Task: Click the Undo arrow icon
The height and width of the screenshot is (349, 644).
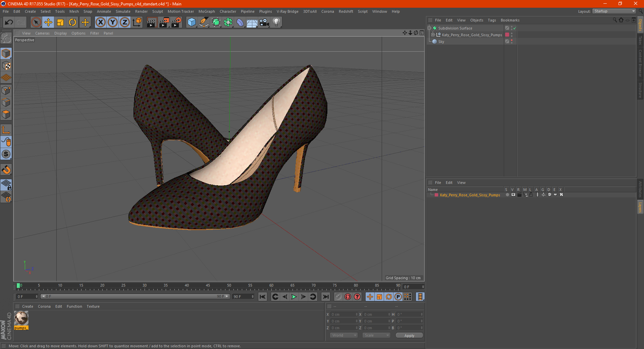Action: coord(9,22)
